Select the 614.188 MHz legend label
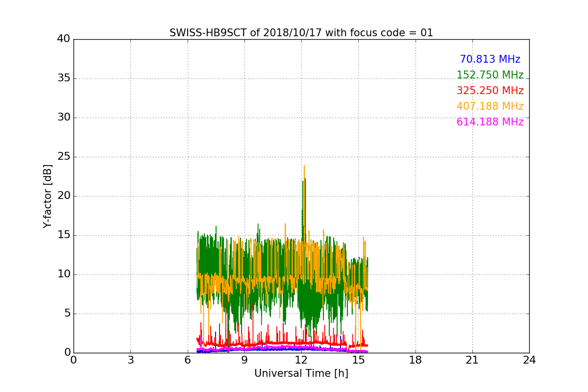This screenshot has height=392, width=588. tap(490, 122)
